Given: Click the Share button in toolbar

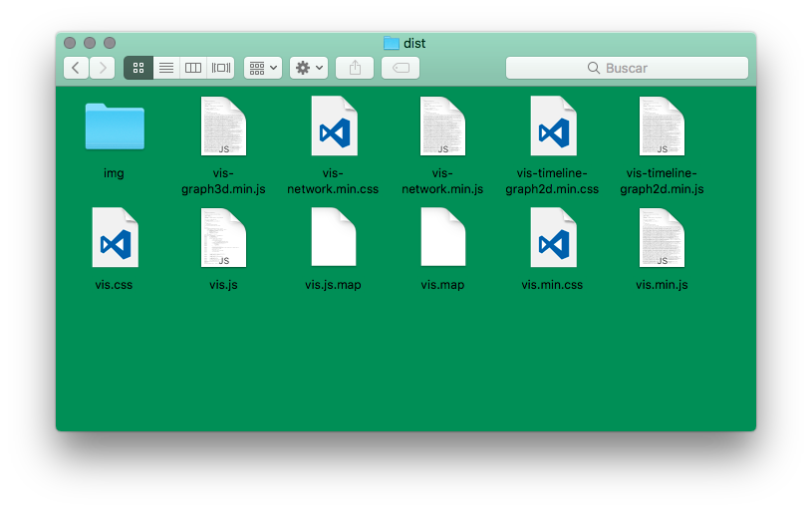Looking at the screenshot, I should coord(355,68).
